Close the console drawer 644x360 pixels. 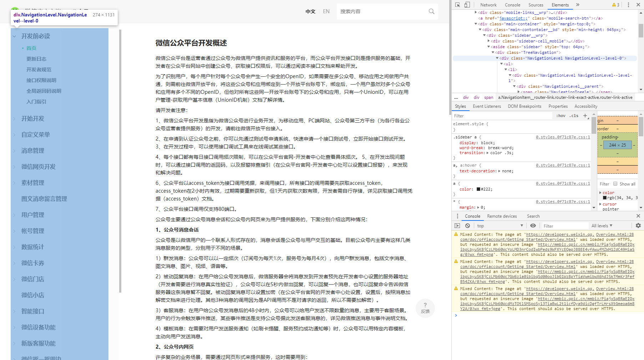click(x=638, y=216)
